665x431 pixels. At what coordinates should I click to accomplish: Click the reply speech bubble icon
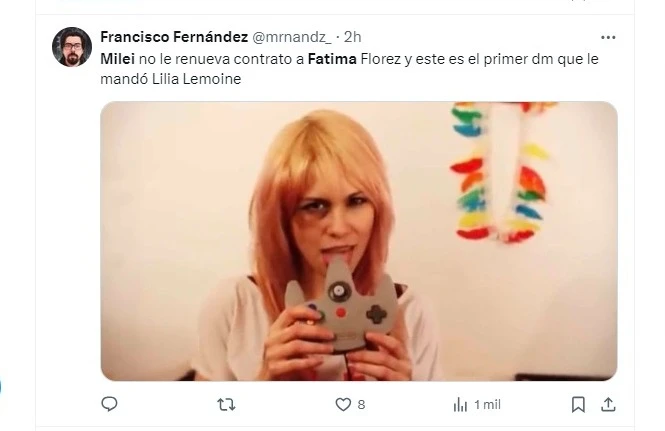click(110, 404)
